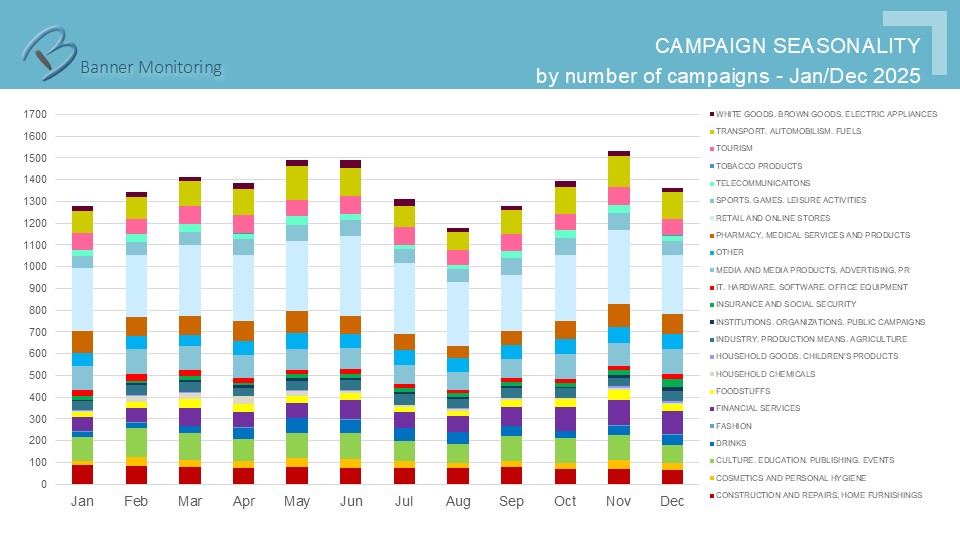The image size is (960, 540).
Task: Click the Tobacco Products legend label
Action: (758, 166)
